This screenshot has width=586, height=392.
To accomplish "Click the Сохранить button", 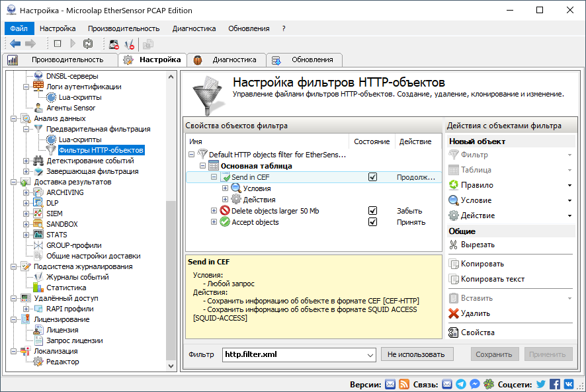I will [495, 354].
